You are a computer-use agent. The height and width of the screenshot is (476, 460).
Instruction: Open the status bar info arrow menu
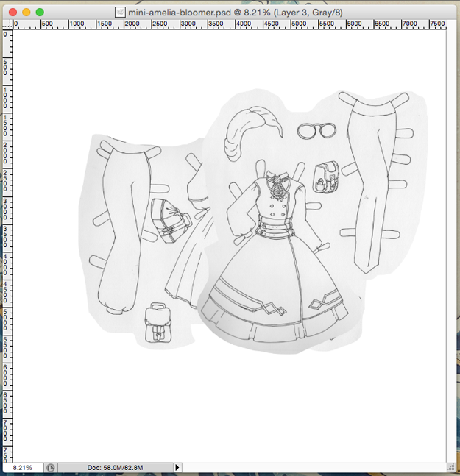(x=177, y=467)
